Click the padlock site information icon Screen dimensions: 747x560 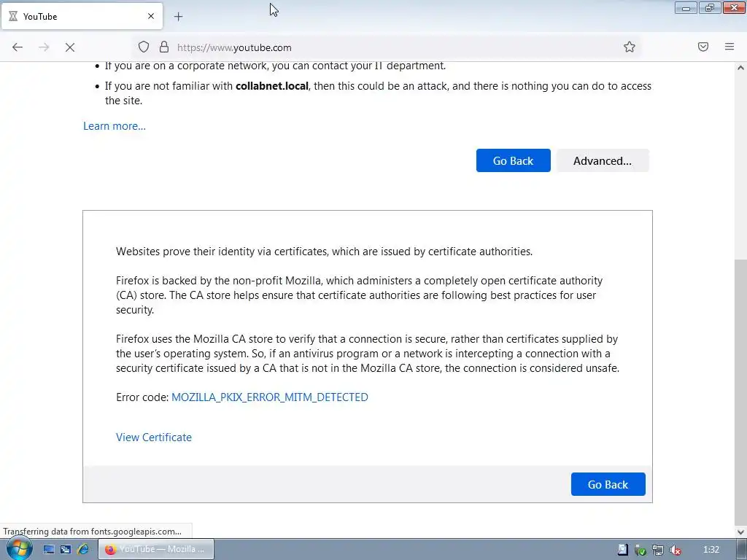point(164,47)
